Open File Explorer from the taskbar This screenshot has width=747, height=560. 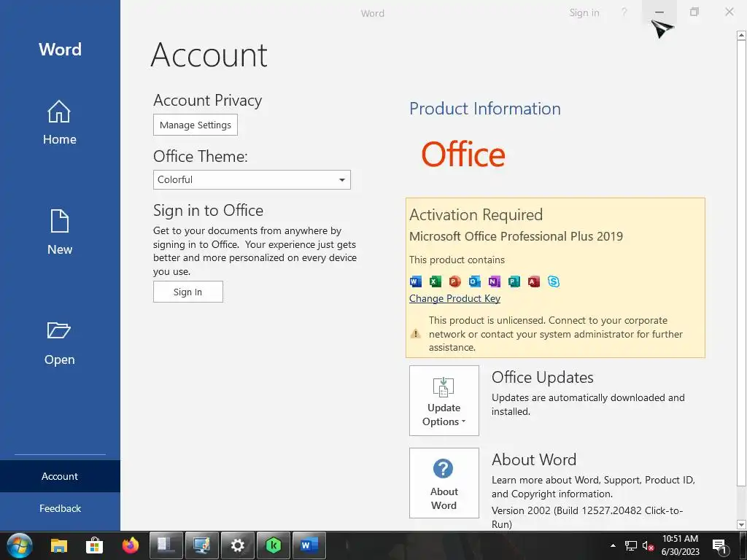[59, 545]
